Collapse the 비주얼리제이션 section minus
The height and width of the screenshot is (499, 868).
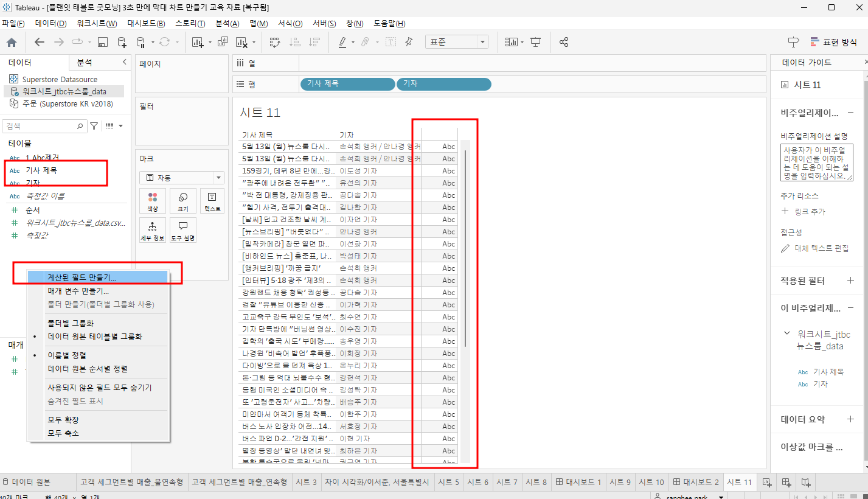[850, 113]
